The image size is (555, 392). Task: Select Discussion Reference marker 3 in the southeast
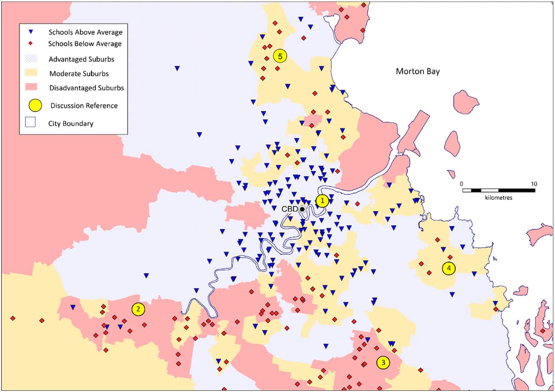pos(383,362)
